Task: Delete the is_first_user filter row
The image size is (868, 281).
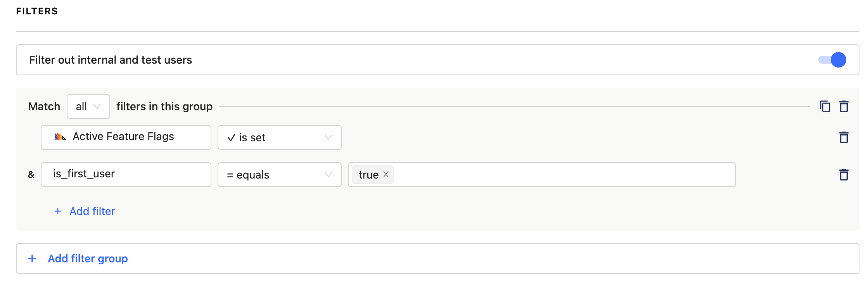Action: [844, 174]
